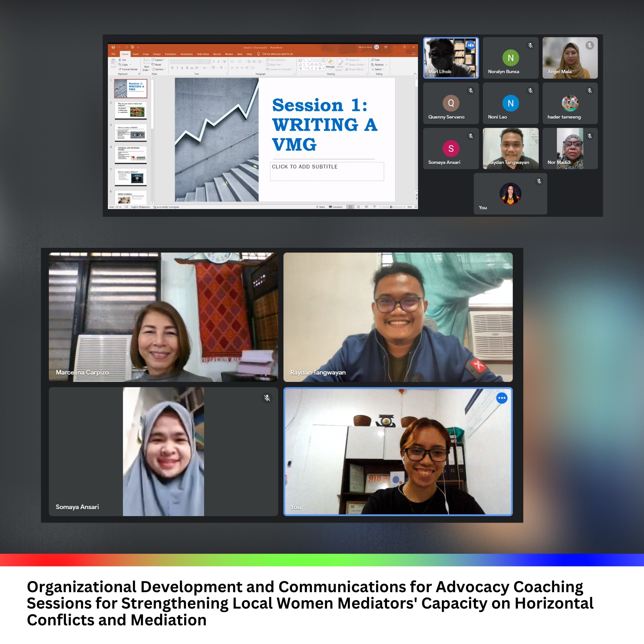The image size is (644, 644).
Task: Toggle the Notes pane in status bar
Action: tap(320, 207)
